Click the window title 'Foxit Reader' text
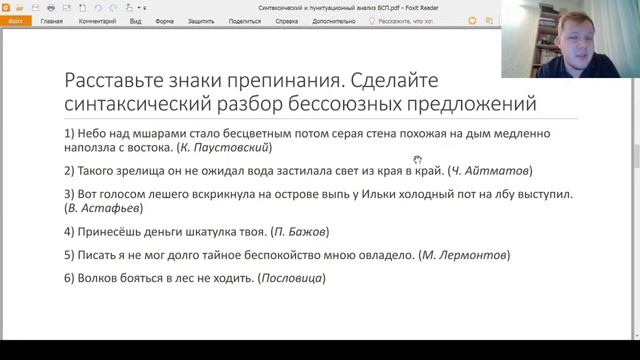The height and width of the screenshot is (360, 640). (422, 8)
